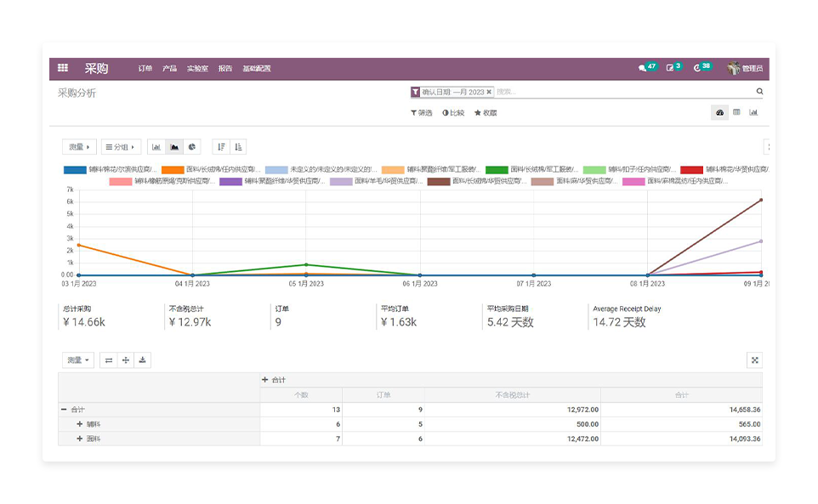Open pivot table in full screen

click(x=754, y=360)
